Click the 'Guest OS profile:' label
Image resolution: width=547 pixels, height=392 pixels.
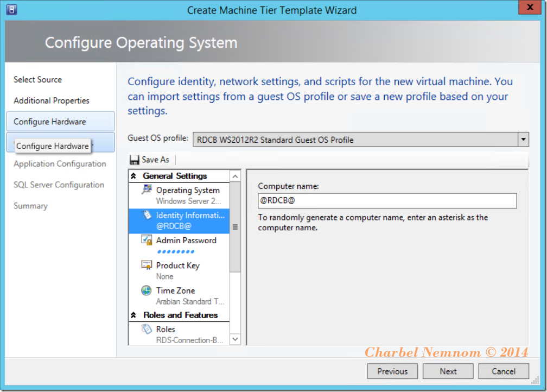158,138
